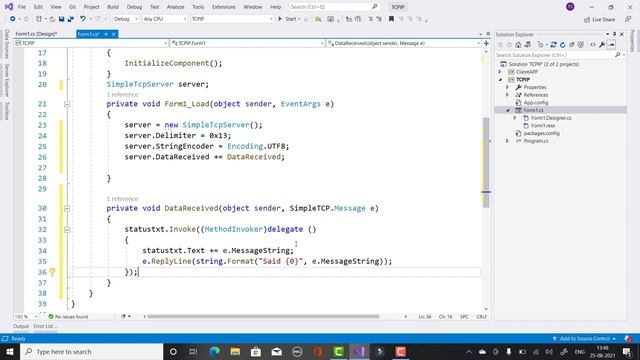
Task: Switch to Form1.cs [Design] tab
Action: point(36,34)
